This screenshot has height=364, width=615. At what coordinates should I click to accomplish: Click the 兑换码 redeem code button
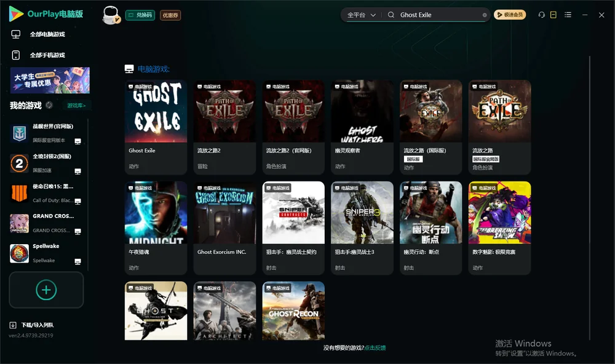pos(140,15)
